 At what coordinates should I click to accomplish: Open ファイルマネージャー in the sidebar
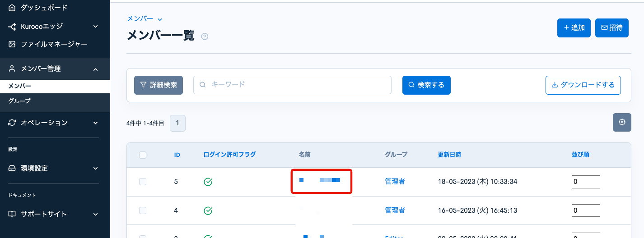tap(55, 44)
